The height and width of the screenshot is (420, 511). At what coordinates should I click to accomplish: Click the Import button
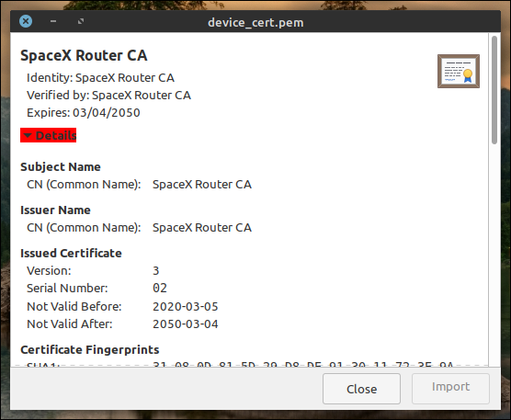(x=450, y=389)
